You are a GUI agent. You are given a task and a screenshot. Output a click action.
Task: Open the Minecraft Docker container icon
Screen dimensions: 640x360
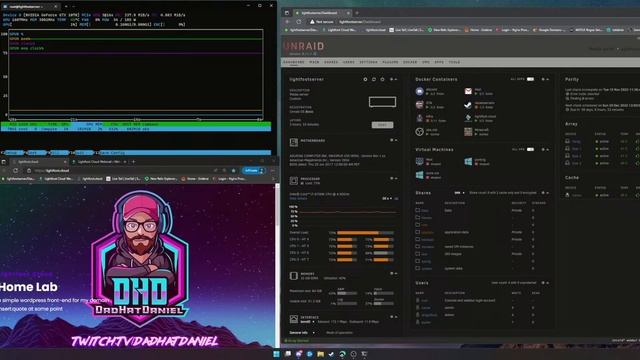coord(468,131)
